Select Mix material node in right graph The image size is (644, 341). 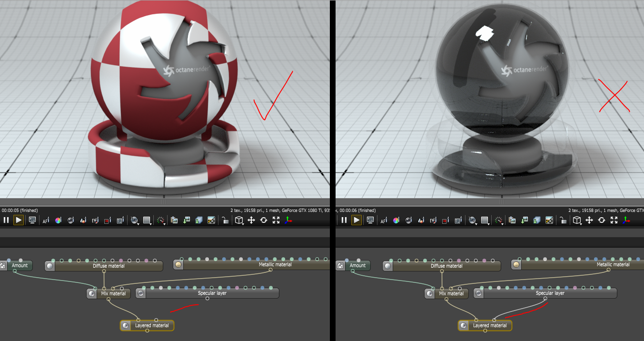[x=446, y=293]
